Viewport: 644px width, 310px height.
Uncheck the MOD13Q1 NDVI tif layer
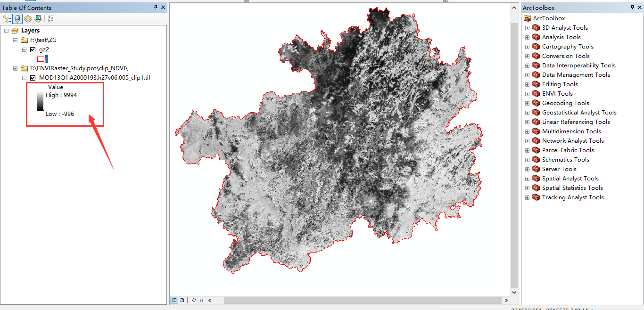pyautogui.click(x=33, y=78)
